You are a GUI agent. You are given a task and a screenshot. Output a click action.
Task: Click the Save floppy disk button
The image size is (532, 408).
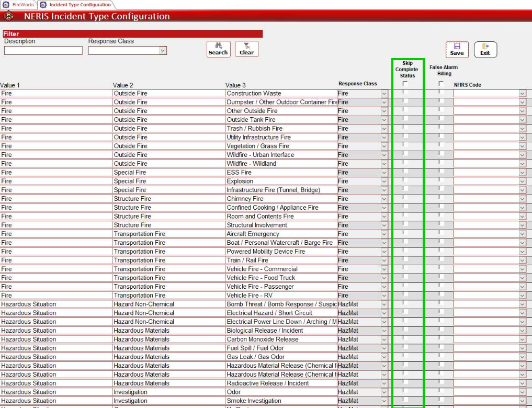(x=457, y=50)
